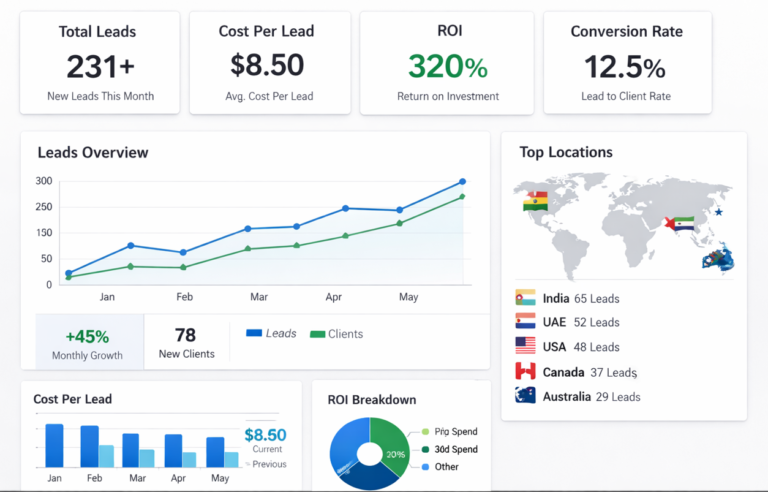Viewport: 768px width, 492px height.
Task: Click the 78 New Clients tile
Action: (x=186, y=342)
